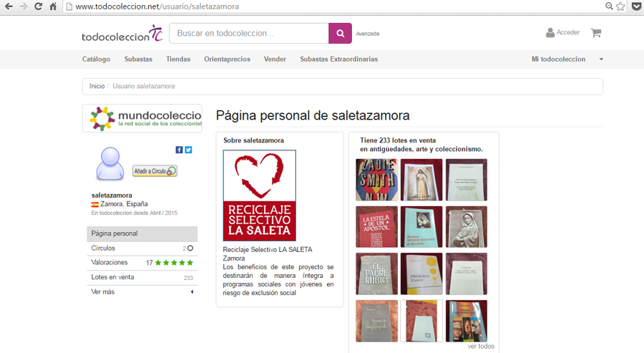
Task: Click the browser home icon
Action: point(53,6)
